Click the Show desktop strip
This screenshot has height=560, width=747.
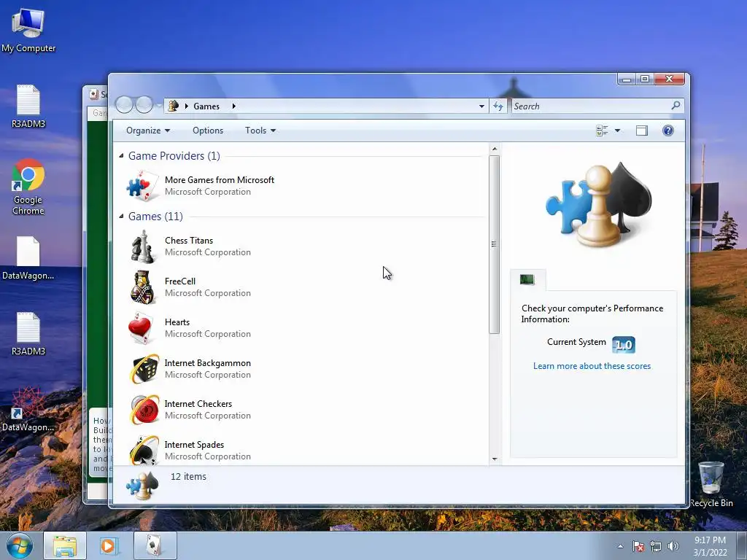coord(742,545)
